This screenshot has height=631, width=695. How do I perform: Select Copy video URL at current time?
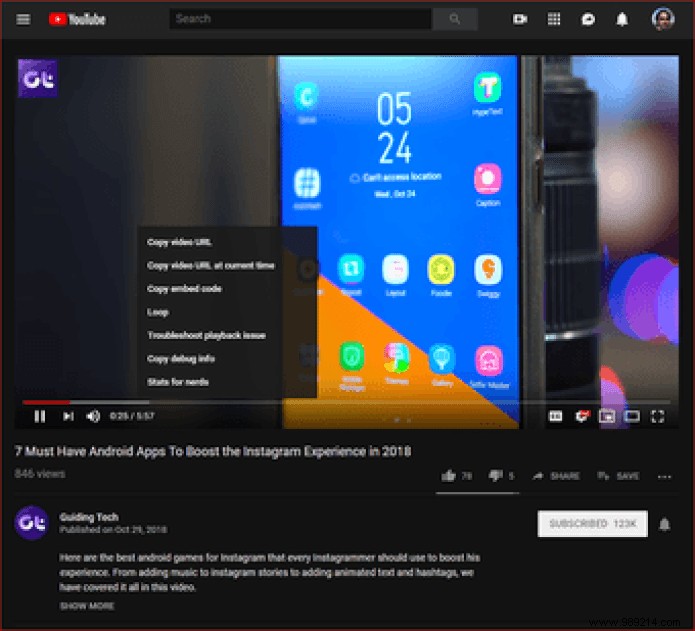pyautogui.click(x=211, y=265)
